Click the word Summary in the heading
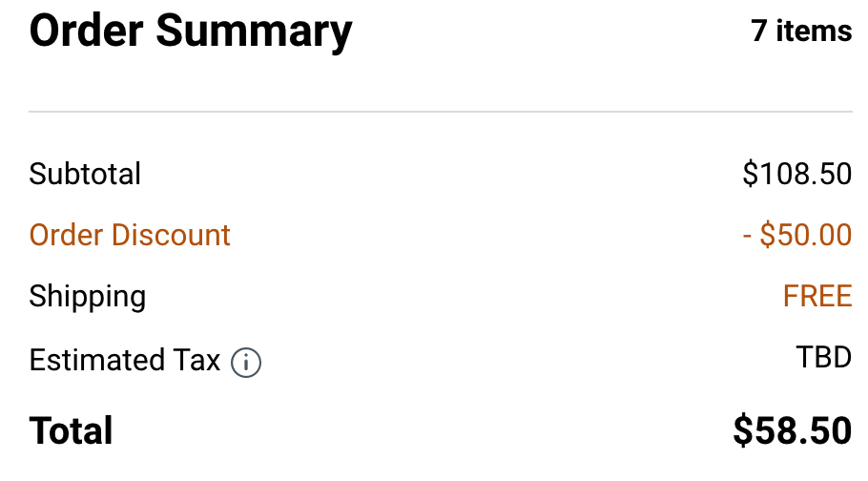Viewport: 868px width, 481px height. [254, 32]
